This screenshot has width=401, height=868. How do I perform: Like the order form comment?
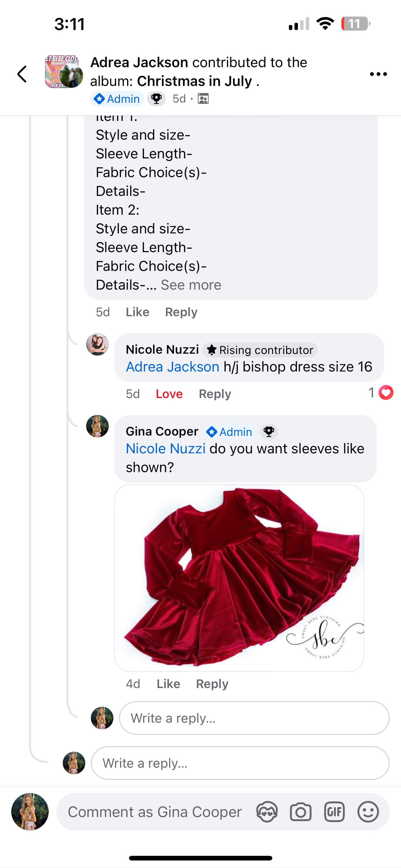click(137, 312)
